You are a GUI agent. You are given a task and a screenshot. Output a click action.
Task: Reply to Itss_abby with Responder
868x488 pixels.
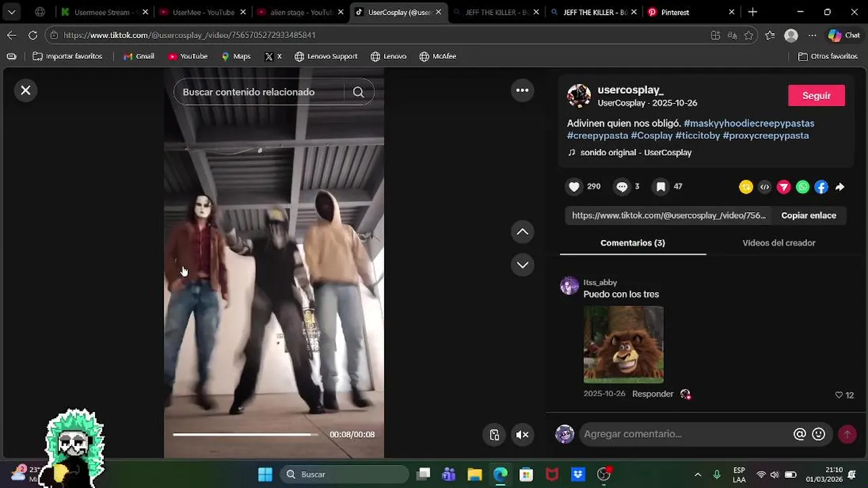653,394
